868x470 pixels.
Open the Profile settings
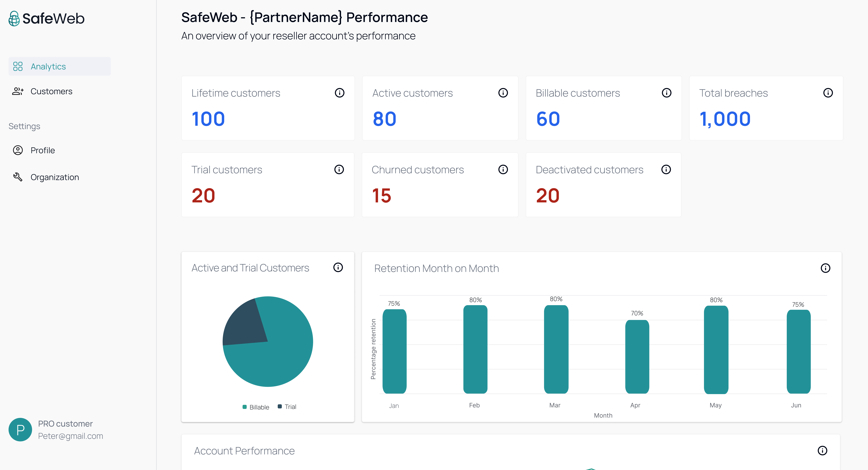[x=42, y=150]
